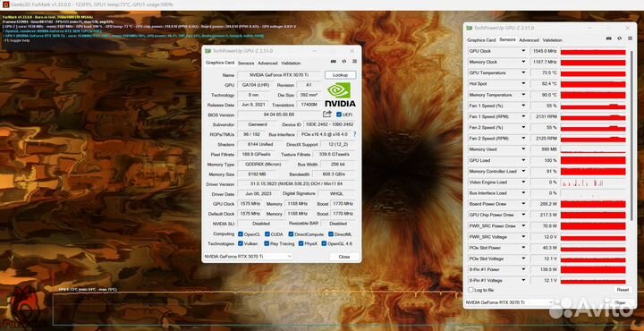The width and height of the screenshot is (644, 331).
Task: Toggle the UEFI checkbox
Action: click(339, 115)
